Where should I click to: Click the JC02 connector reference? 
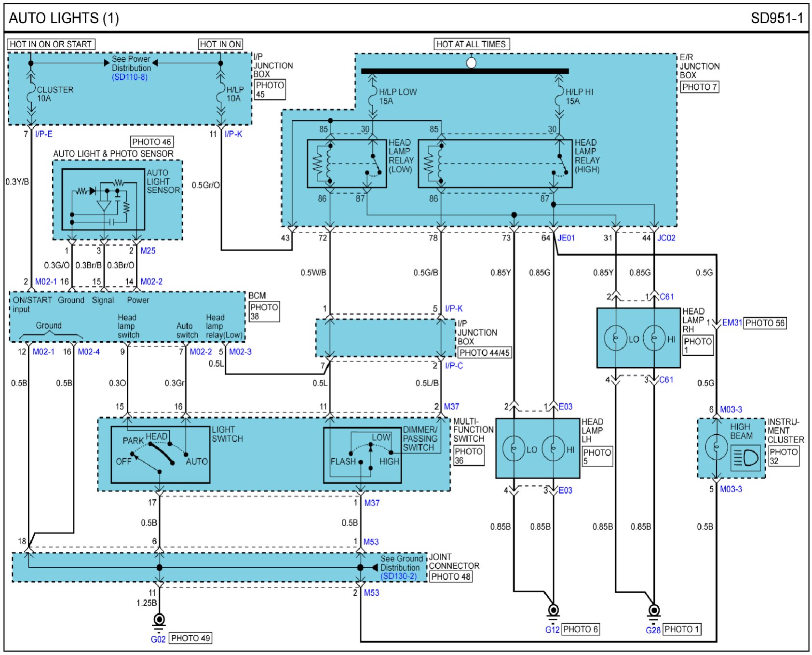click(666, 238)
